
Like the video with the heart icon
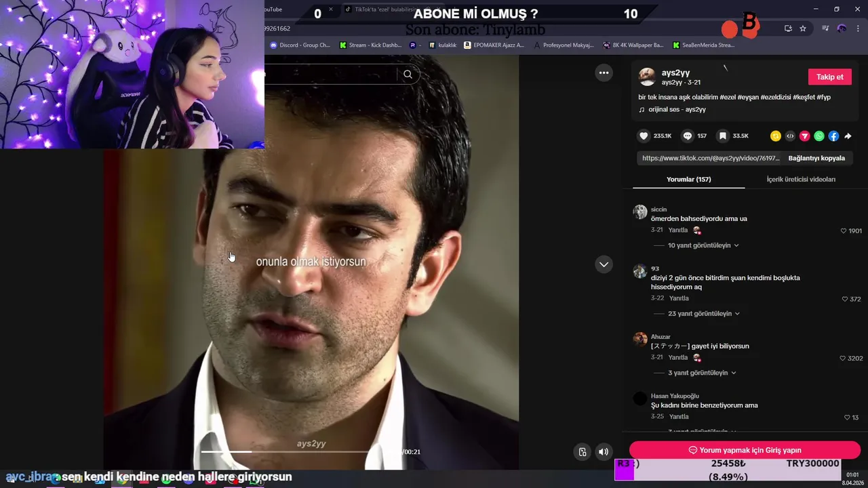(x=644, y=136)
